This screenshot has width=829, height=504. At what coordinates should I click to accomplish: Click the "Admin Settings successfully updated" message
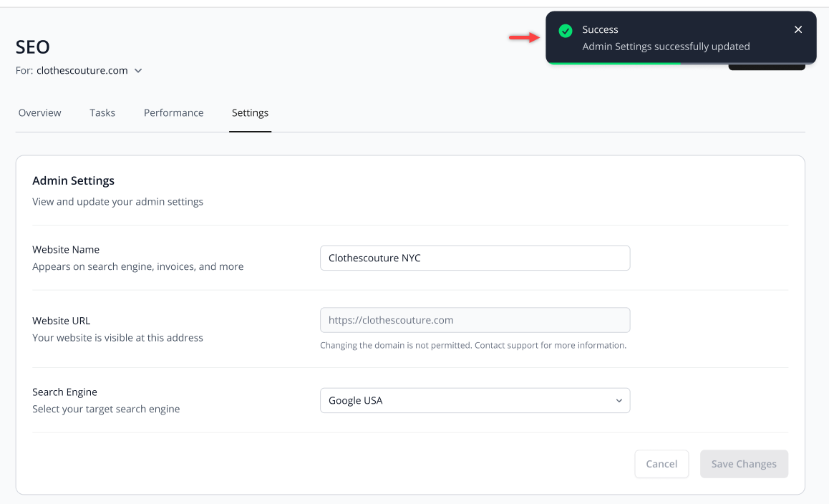pos(666,47)
